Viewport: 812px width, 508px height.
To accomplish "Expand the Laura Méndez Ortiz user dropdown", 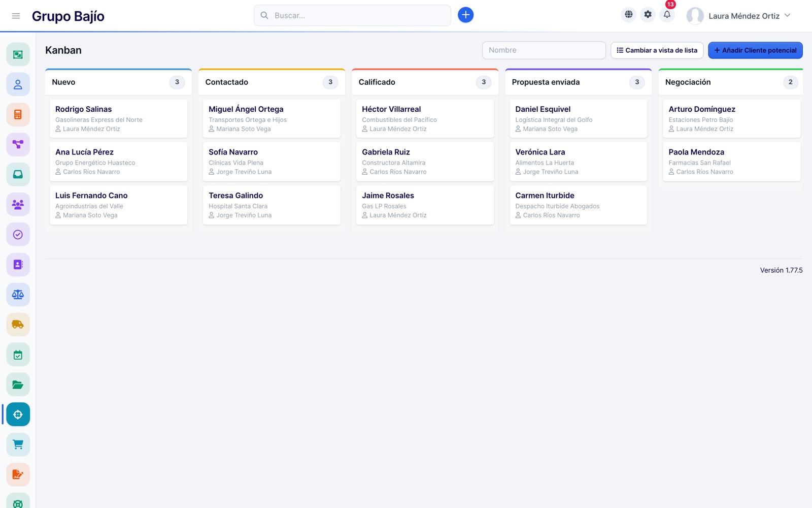I will [x=738, y=16].
